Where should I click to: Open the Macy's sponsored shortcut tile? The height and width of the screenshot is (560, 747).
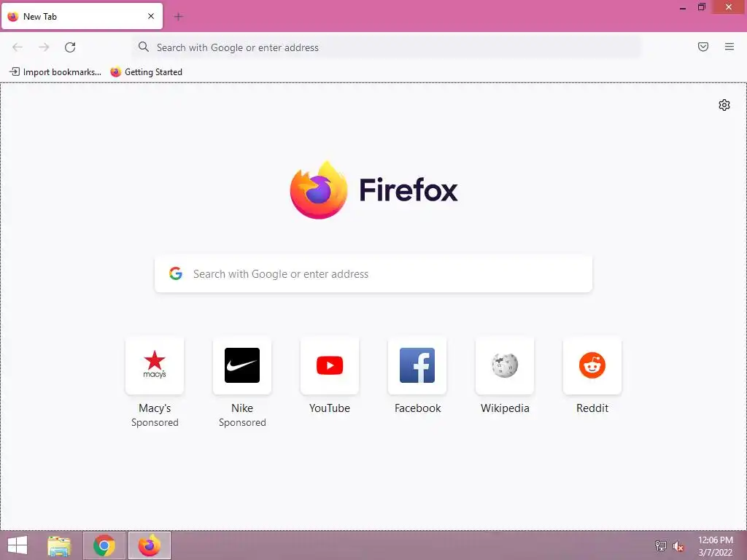click(155, 365)
